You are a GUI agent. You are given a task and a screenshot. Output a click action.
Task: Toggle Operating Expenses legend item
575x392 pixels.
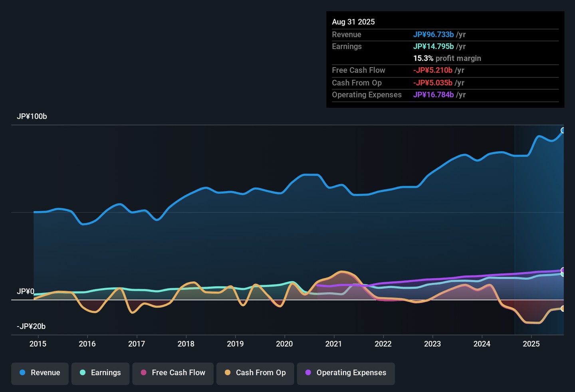pyautogui.click(x=346, y=373)
